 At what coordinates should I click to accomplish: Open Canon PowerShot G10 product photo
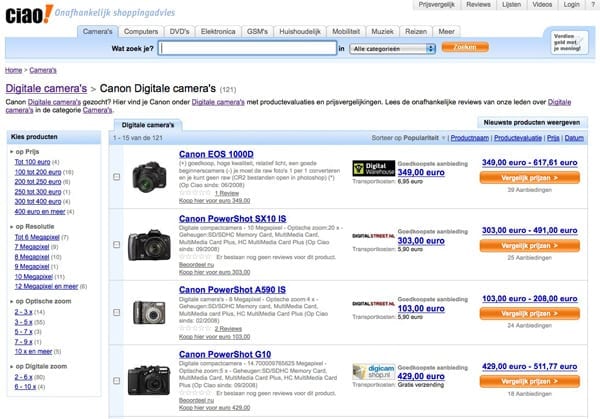tap(149, 380)
